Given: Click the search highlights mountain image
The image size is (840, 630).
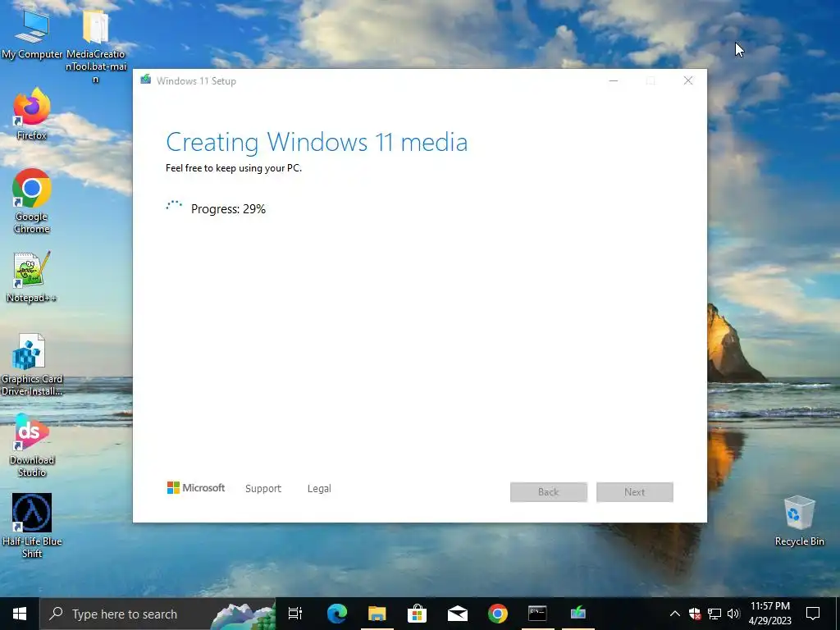Looking at the screenshot, I should (x=244, y=615).
